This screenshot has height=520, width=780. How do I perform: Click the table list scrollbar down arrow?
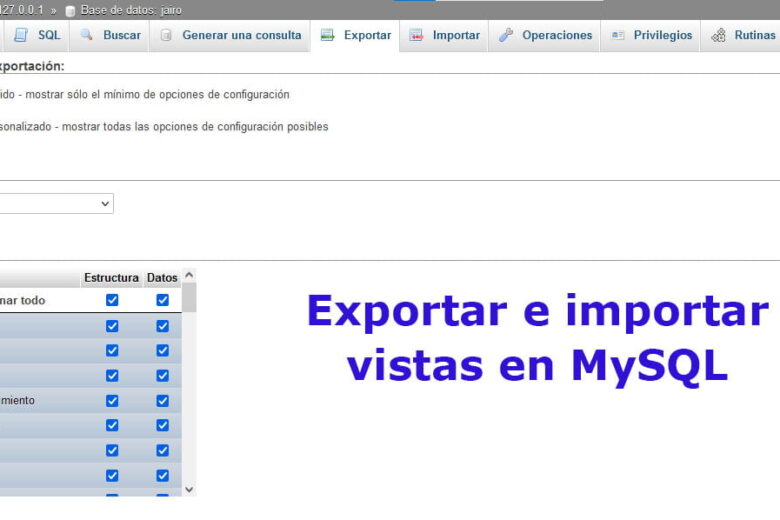pyautogui.click(x=189, y=489)
